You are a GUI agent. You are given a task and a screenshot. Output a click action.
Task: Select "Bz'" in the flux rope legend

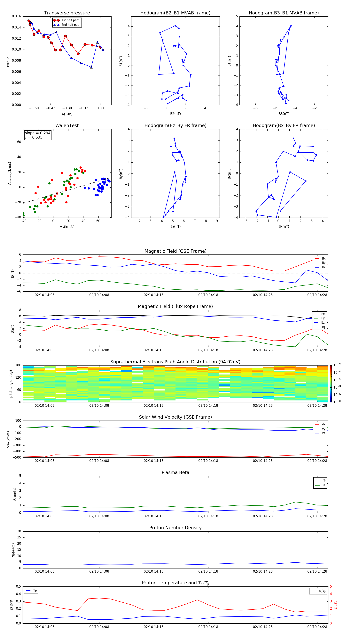(320, 323)
